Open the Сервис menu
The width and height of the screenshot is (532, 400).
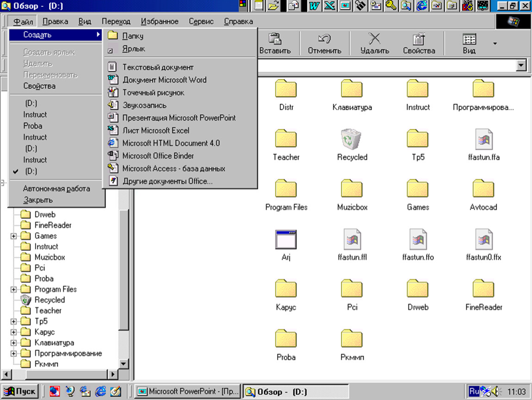[201, 21]
